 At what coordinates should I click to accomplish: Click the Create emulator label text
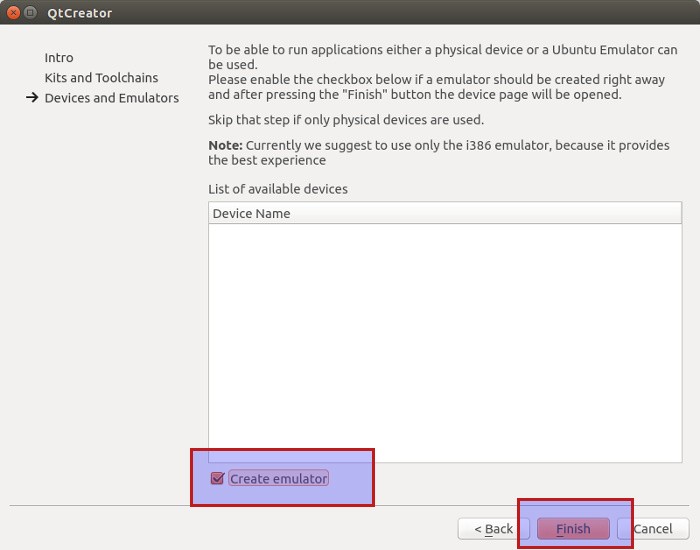(x=279, y=479)
